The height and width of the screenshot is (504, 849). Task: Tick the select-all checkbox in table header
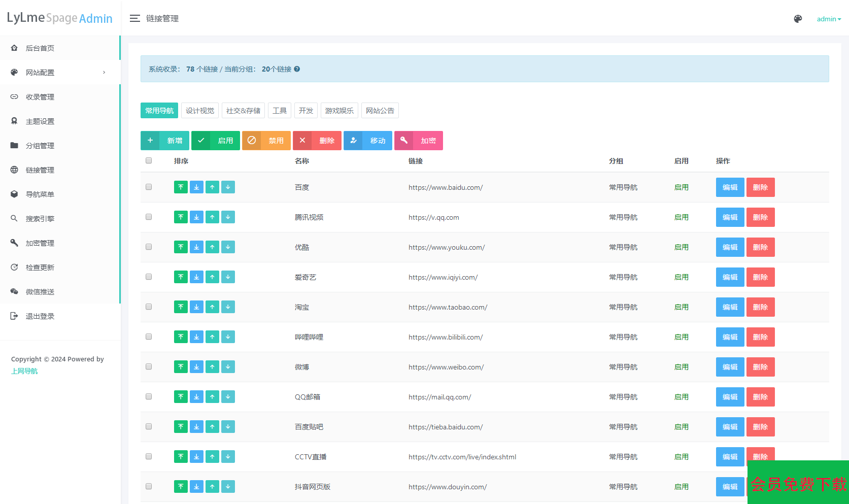149,160
